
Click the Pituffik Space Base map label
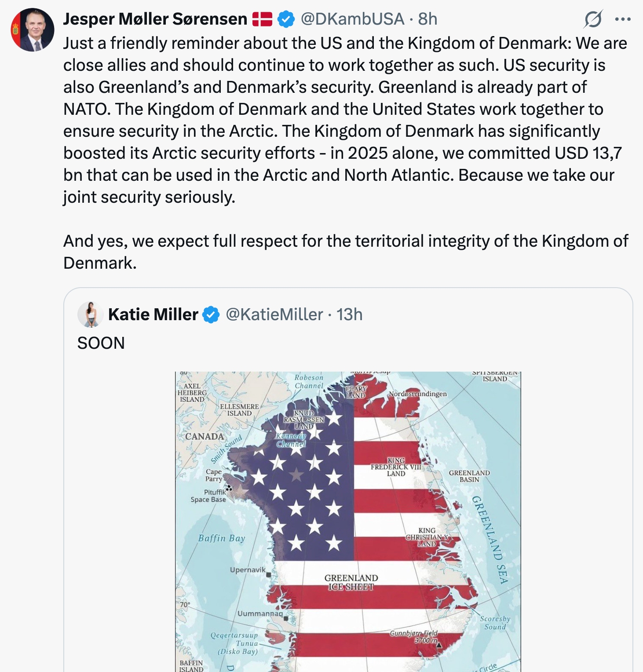point(209,496)
